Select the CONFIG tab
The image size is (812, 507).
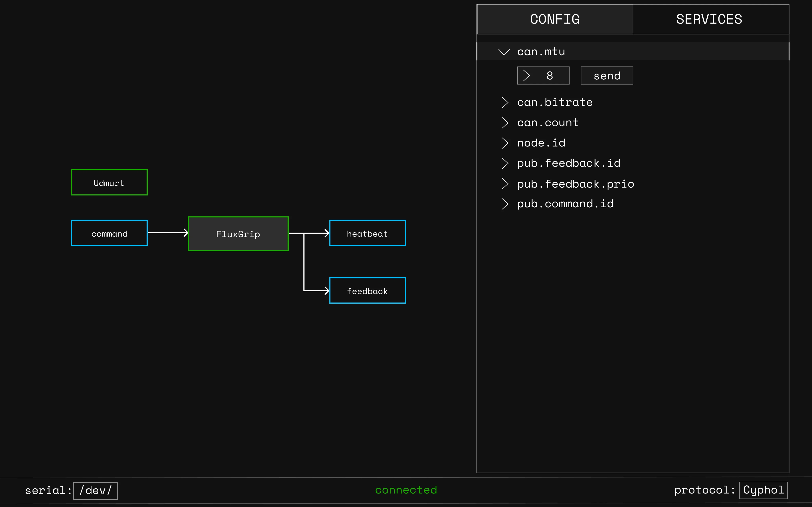coord(555,19)
